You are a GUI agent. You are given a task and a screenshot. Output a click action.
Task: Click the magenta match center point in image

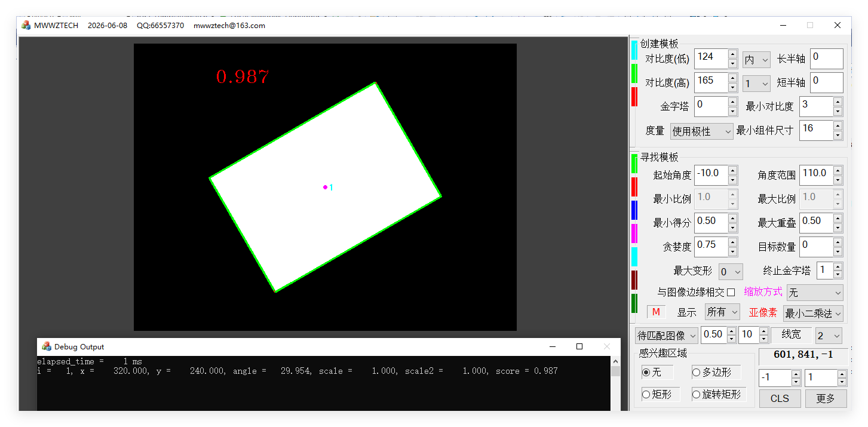point(325,187)
